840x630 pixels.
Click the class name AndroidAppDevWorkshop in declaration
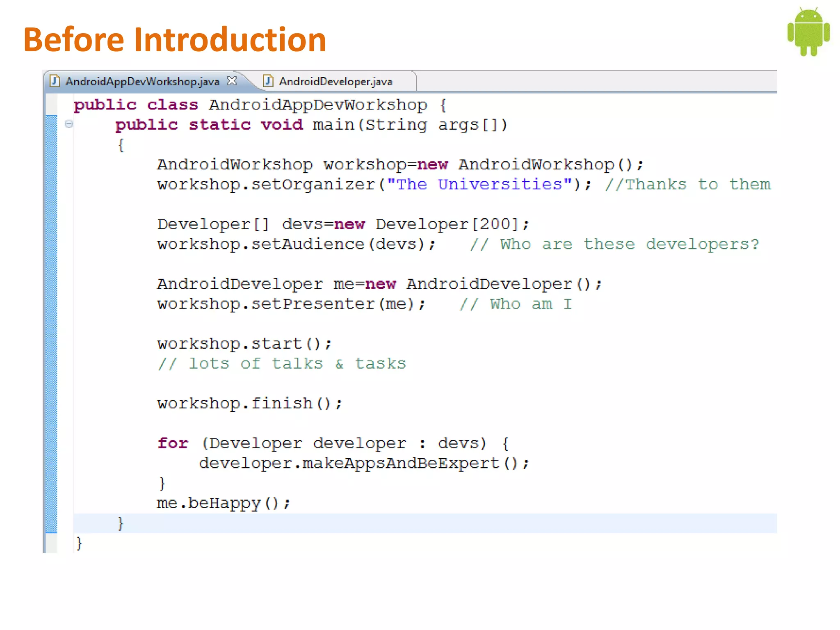click(x=318, y=105)
